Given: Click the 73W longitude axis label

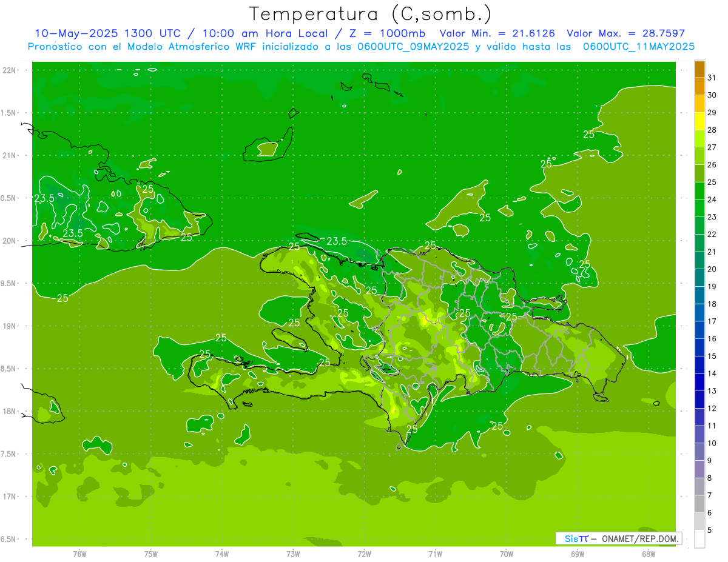Looking at the screenshot, I should [x=293, y=554].
